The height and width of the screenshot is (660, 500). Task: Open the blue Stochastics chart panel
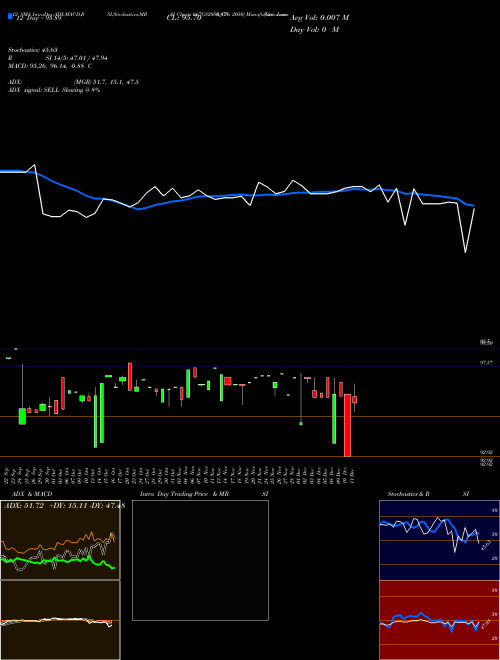tap(439, 540)
